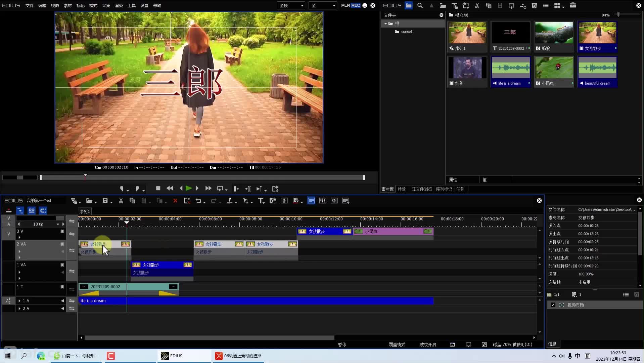Select the beautiful dream audio clip in the bin

[597, 72]
